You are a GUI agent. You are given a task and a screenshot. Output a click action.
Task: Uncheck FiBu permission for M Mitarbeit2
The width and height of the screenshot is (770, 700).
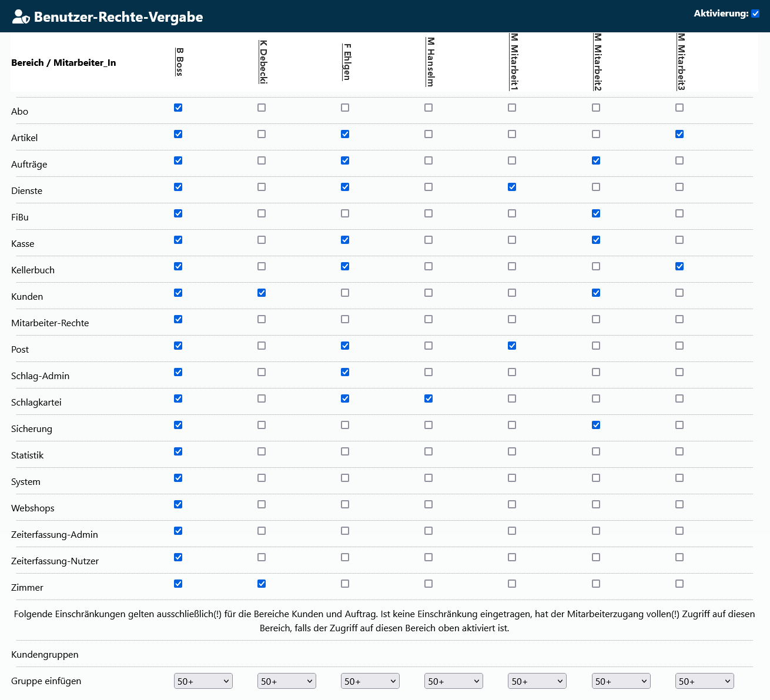coord(596,213)
